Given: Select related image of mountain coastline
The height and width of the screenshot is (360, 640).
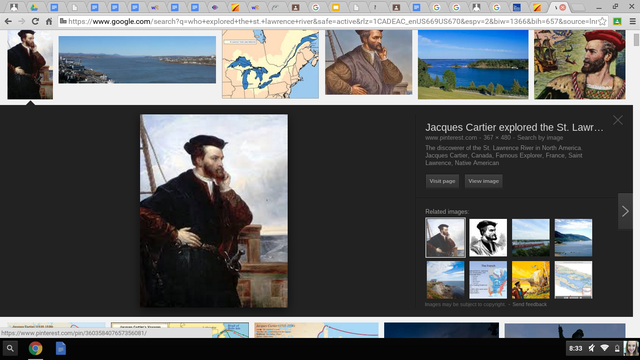Looking at the screenshot, I should tap(573, 238).
